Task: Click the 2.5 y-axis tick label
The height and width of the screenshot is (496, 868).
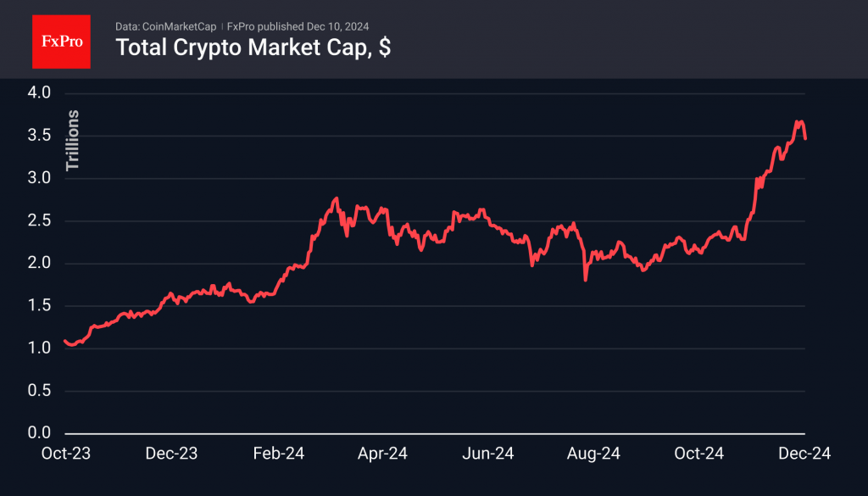Action: [x=40, y=220]
